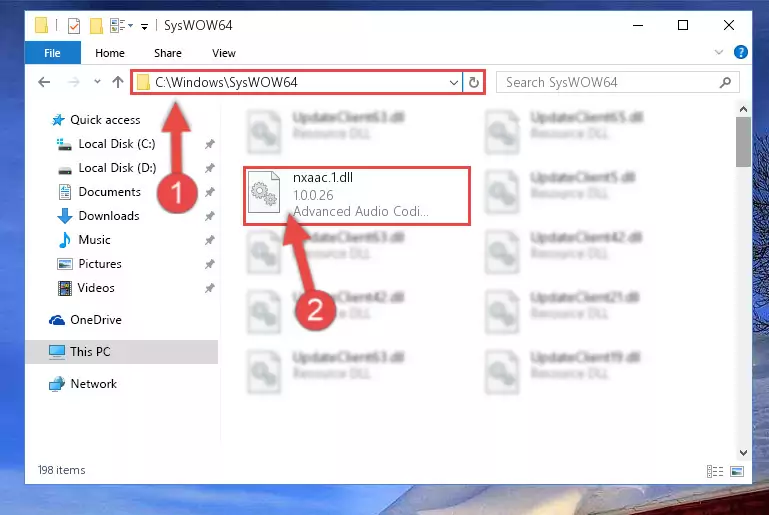Click pin icon beside Downloads
The image size is (769, 515).
click(x=209, y=216)
